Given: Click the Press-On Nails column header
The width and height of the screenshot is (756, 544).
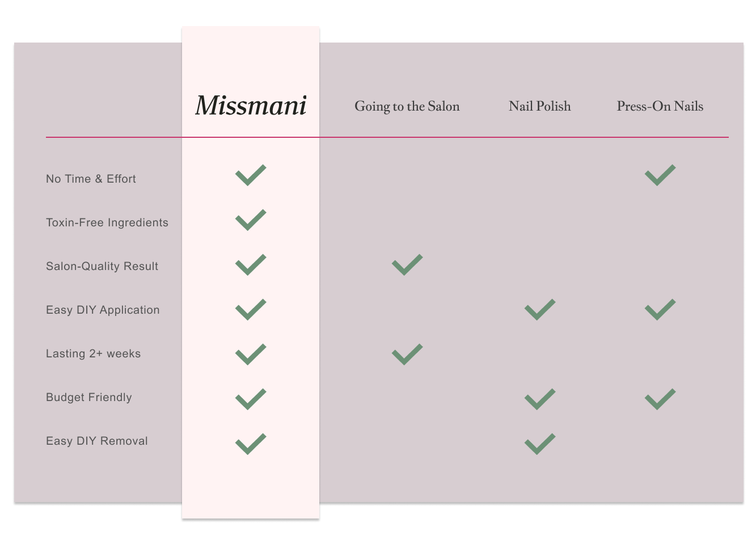Looking at the screenshot, I should pos(660,106).
